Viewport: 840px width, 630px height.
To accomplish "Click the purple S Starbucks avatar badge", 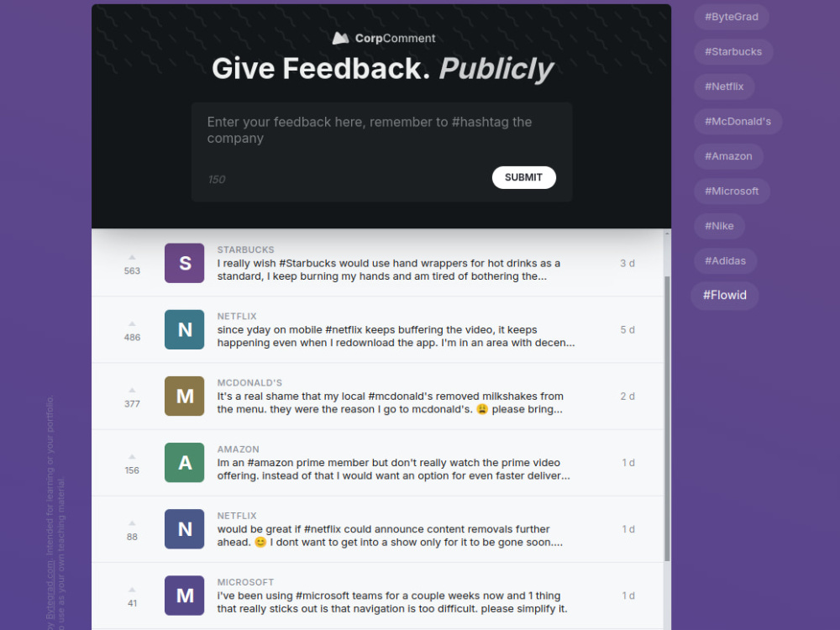I will [x=184, y=263].
